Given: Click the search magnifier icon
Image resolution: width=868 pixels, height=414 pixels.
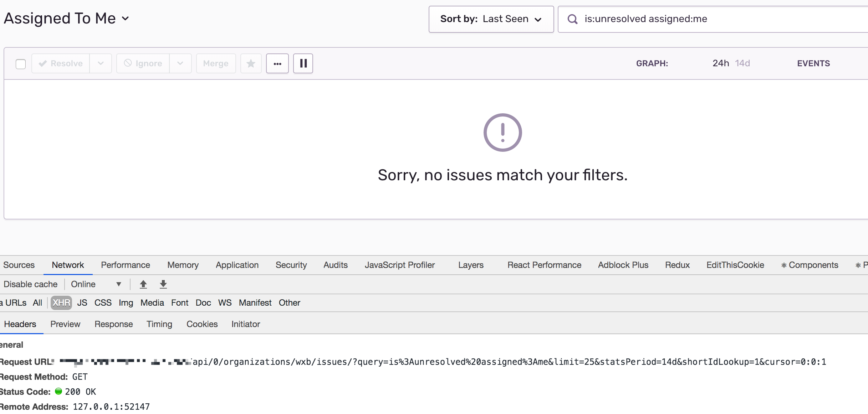Looking at the screenshot, I should (x=572, y=19).
